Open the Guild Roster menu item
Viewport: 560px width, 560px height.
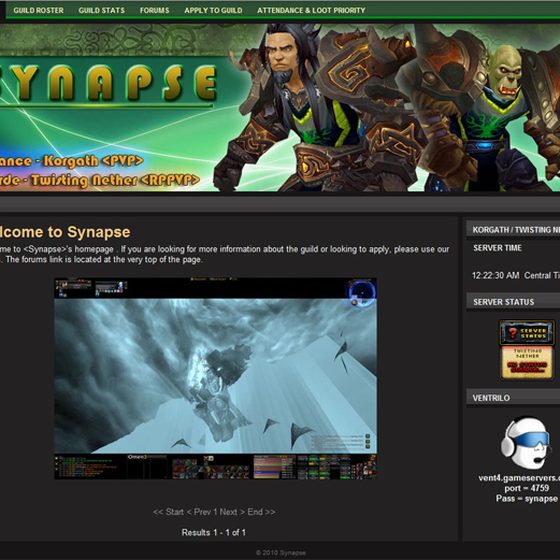[x=38, y=10]
